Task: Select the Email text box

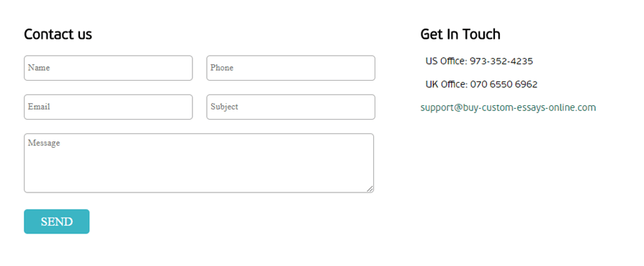Action: [109, 107]
